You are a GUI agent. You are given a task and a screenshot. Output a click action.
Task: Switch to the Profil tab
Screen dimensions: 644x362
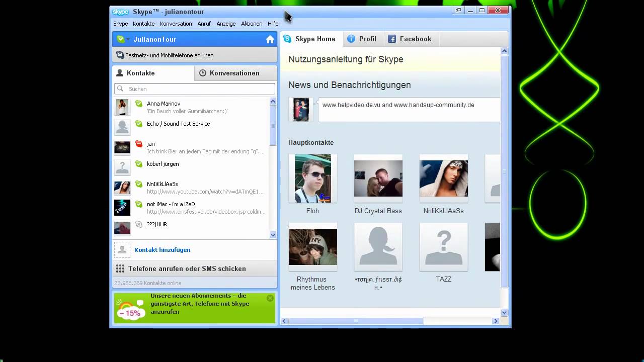(363, 39)
